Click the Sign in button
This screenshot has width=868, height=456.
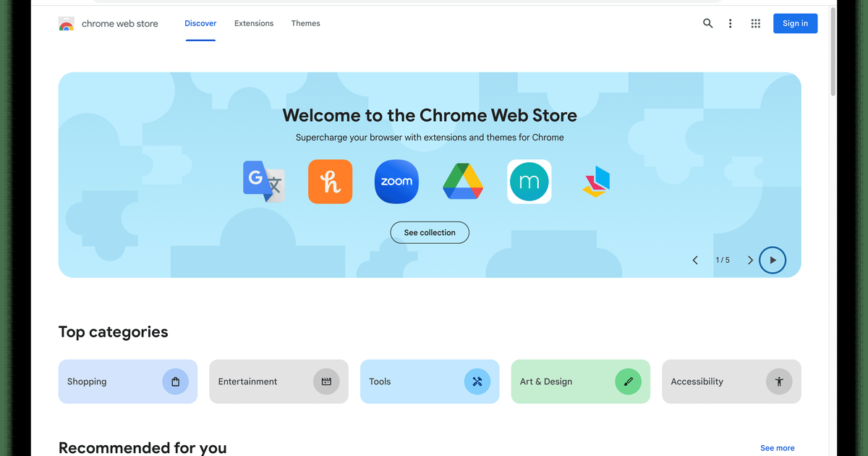click(x=796, y=23)
